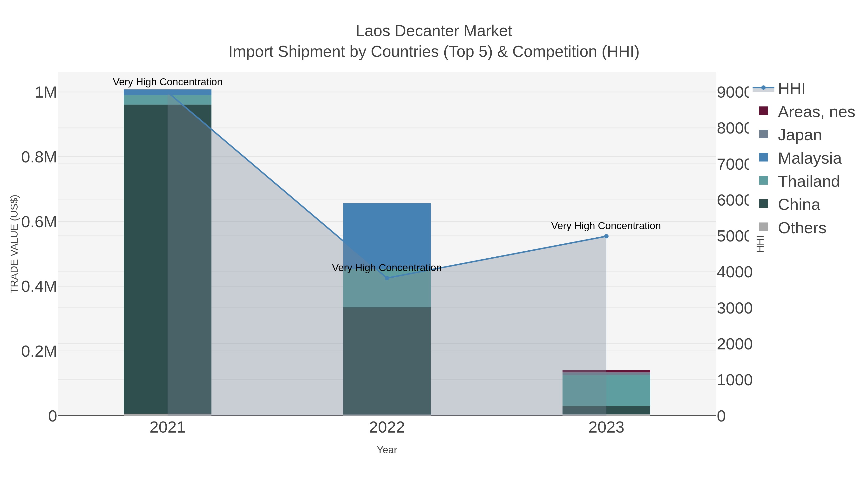The width and height of the screenshot is (868, 488).
Task: Click the Laos Decanter Market title
Action: 434,31
